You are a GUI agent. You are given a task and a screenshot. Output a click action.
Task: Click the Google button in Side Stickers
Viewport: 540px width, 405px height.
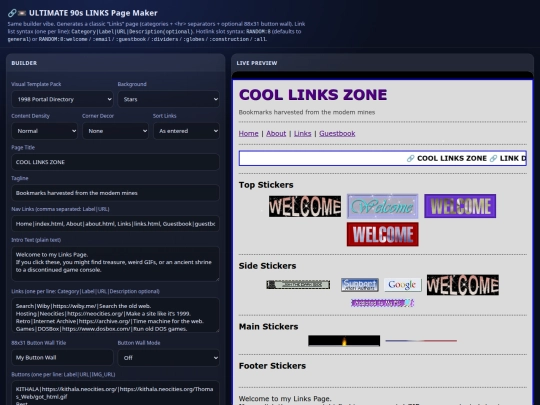click(x=403, y=285)
